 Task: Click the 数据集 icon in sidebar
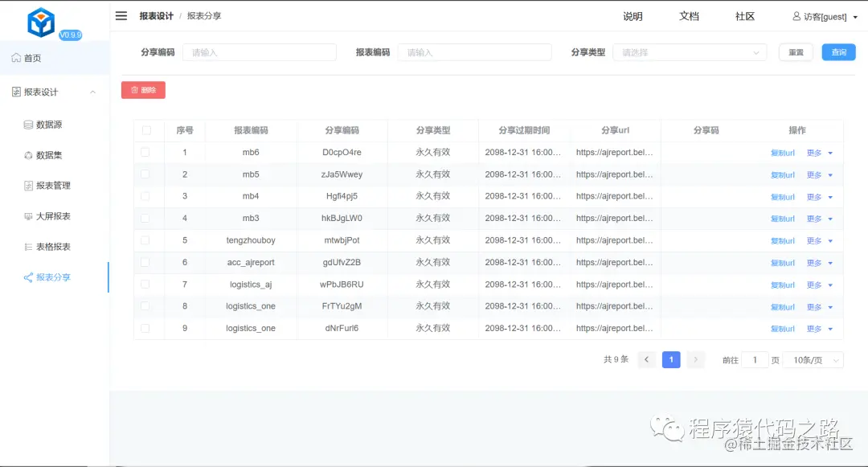pyautogui.click(x=28, y=155)
